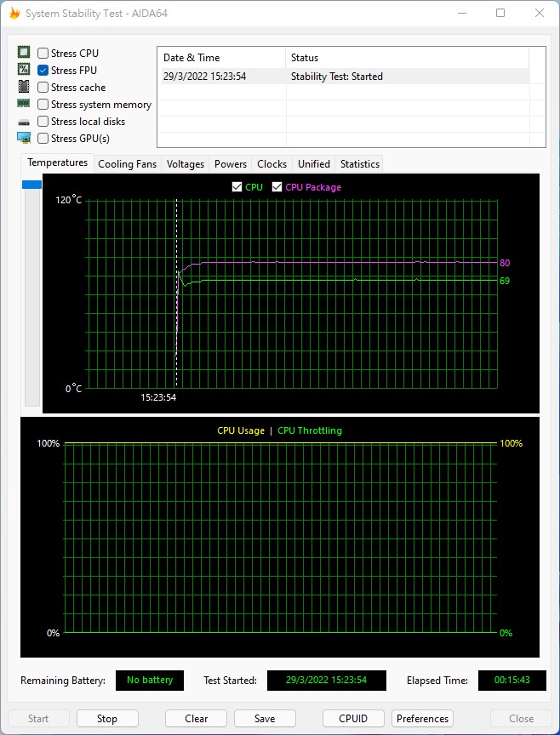
Task: Click the Test Started timestamp field
Action: coord(327,681)
